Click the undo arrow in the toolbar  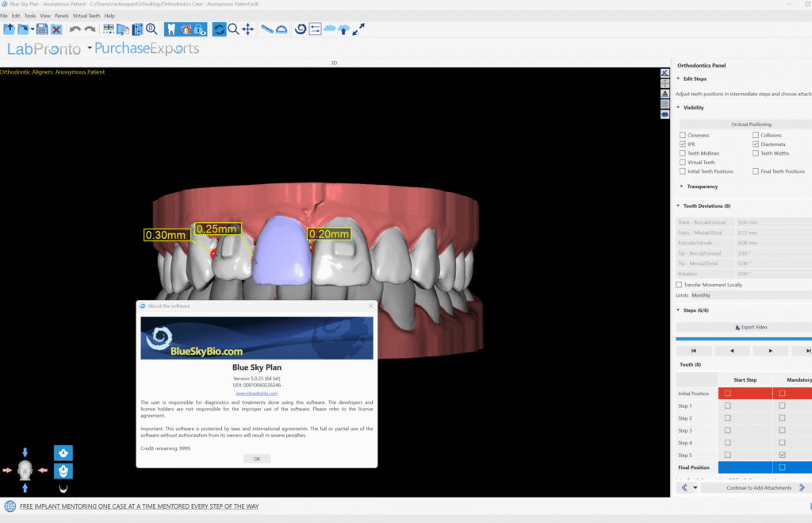coord(75,29)
